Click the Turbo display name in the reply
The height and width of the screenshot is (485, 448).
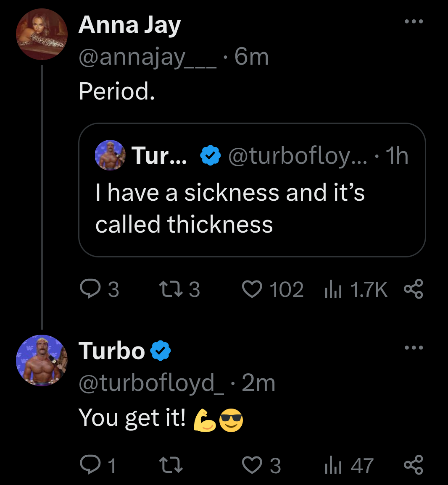(x=112, y=351)
